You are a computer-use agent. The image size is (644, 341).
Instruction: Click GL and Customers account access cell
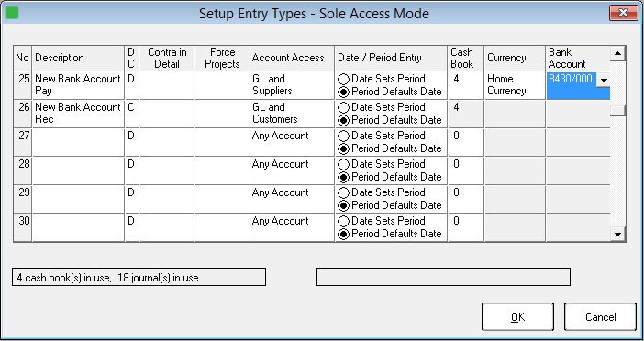[x=292, y=114]
